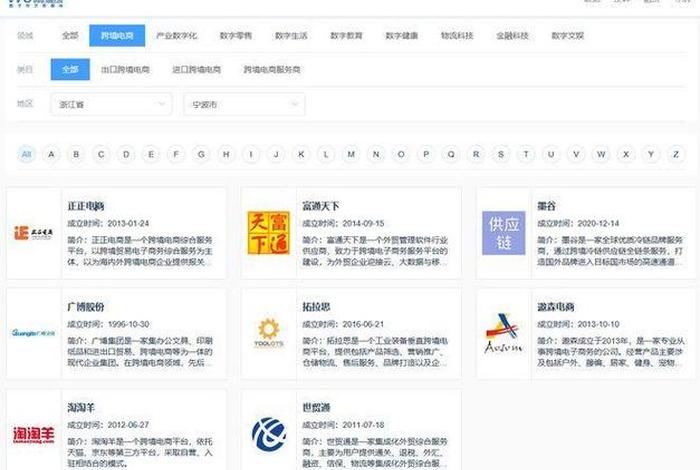Viewport: 700px width, 470px height.
Task: Select the 全部 option in the 领域 row
Action: click(x=70, y=36)
